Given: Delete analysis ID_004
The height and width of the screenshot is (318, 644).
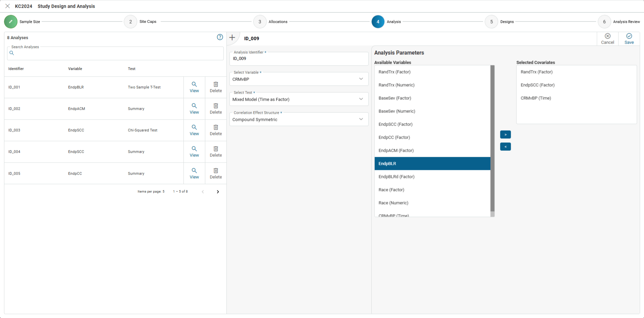Looking at the screenshot, I should point(216,151).
